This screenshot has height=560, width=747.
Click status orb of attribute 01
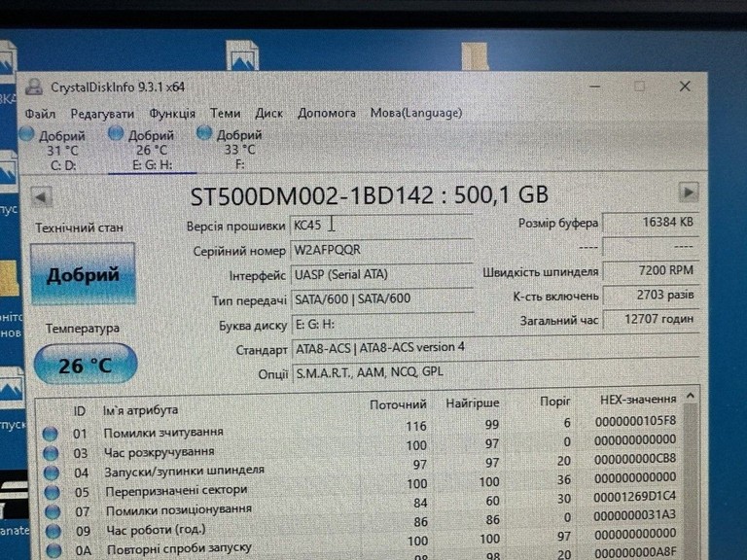pos(50,434)
